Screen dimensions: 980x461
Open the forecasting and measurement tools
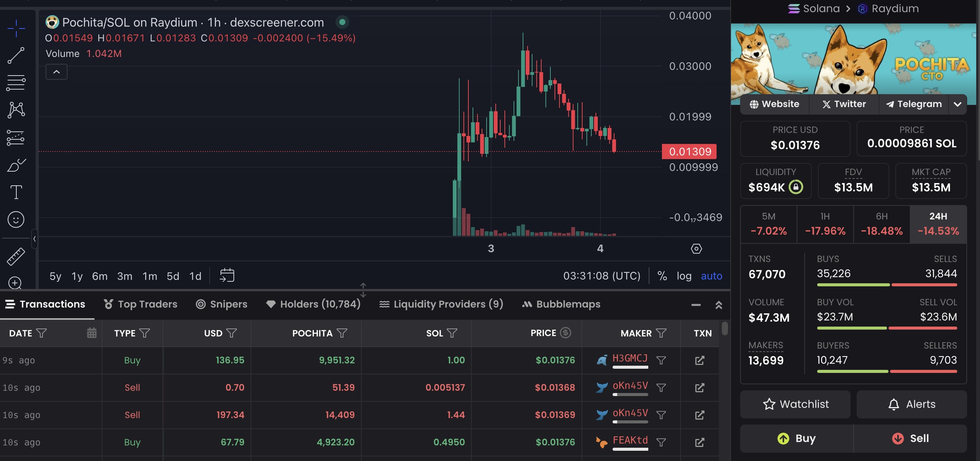click(16, 137)
